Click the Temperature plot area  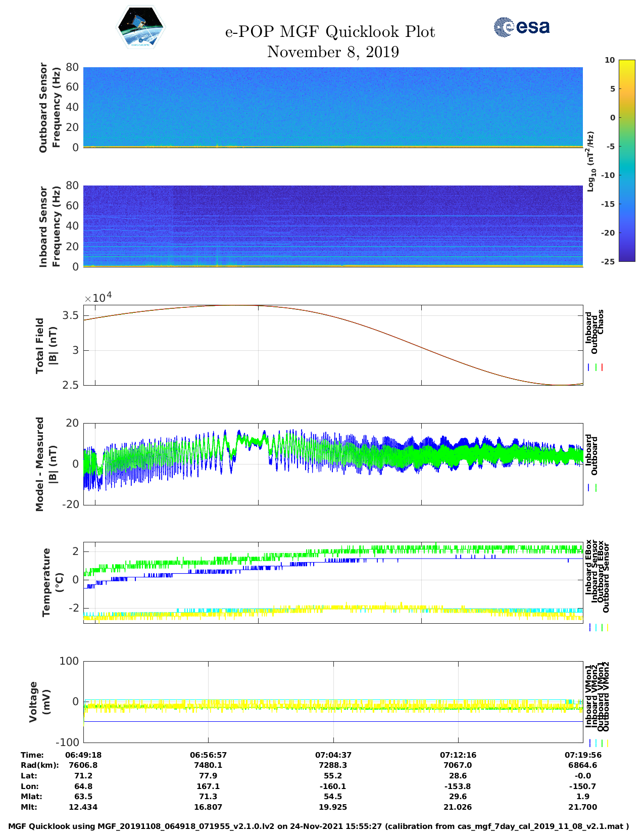coord(333,583)
